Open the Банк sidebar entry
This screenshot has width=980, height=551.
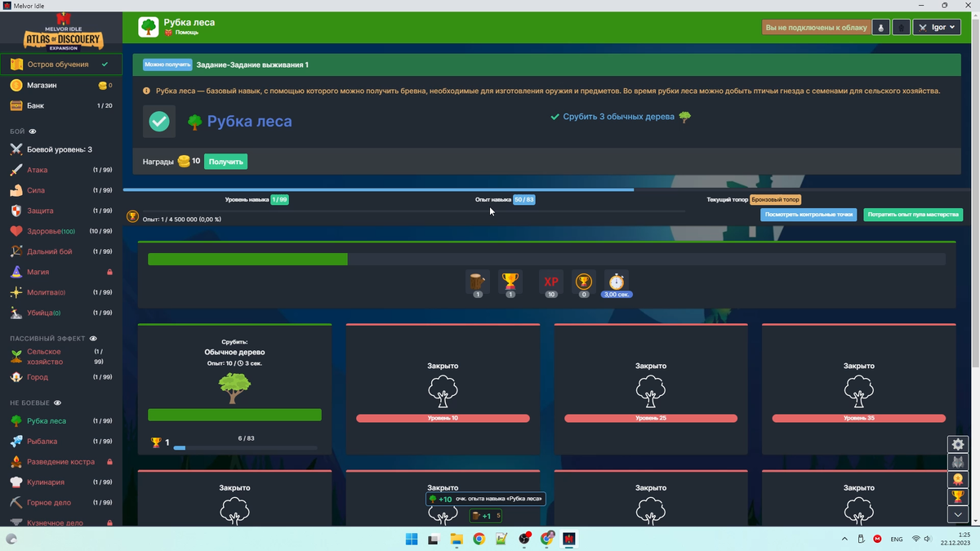pyautogui.click(x=61, y=105)
